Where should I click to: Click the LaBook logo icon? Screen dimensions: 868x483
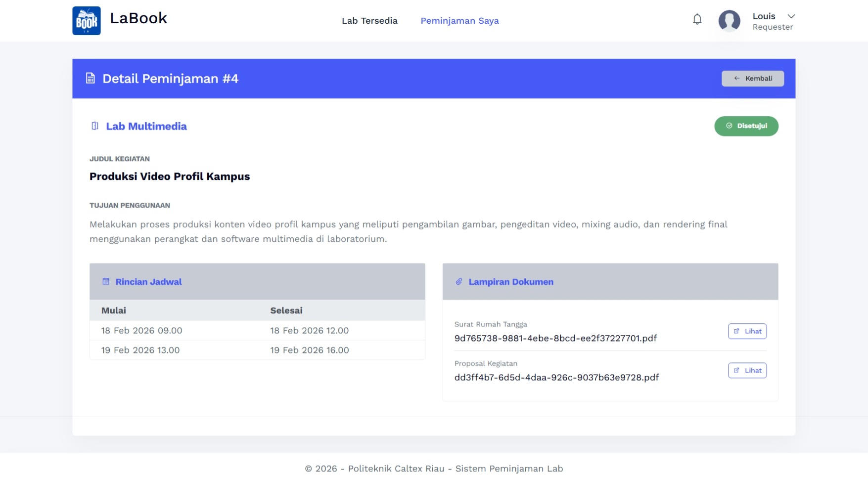click(x=87, y=21)
